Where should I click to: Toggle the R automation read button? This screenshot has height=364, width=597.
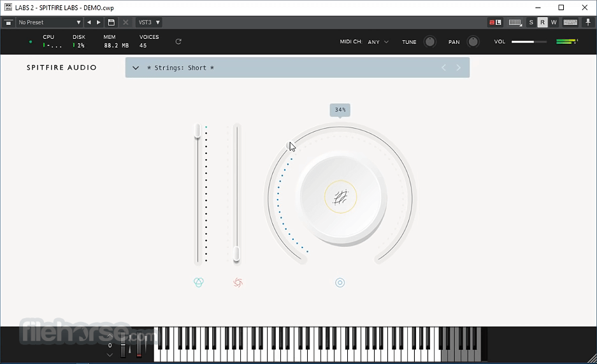tap(542, 22)
